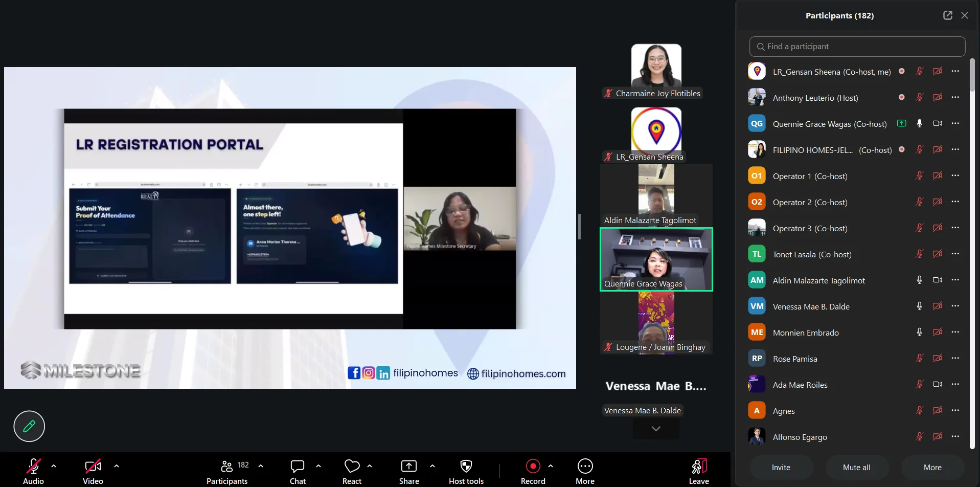This screenshot has width=980, height=487.
Task: Open the Chat panel
Action: 298,471
